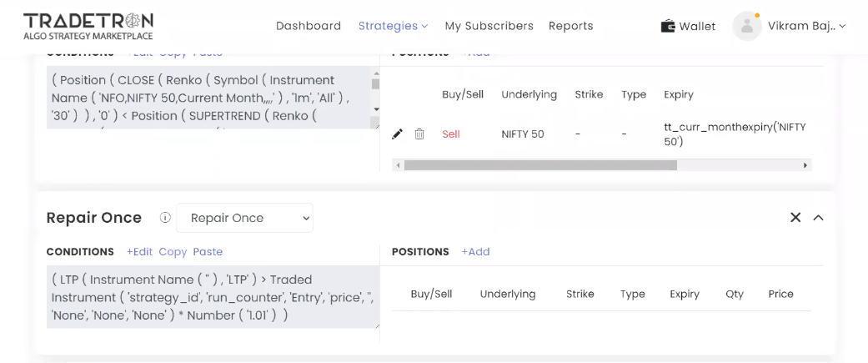Collapse the Repair Once section
Image resolution: width=868 pixels, height=363 pixels.
tap(818, 218)
